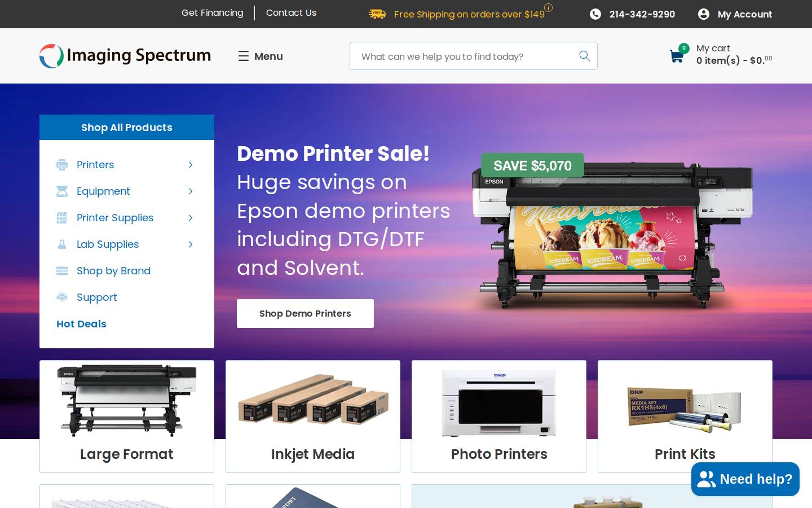The width and height of the screenshot is (812, 508).
Task: Open the Large Format category card
Action: point(127,417)
